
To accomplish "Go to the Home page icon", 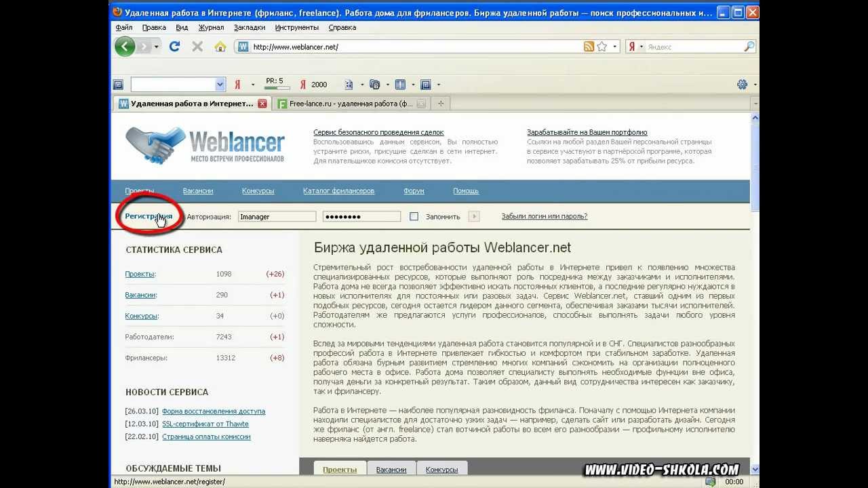I will pos(220,47).
